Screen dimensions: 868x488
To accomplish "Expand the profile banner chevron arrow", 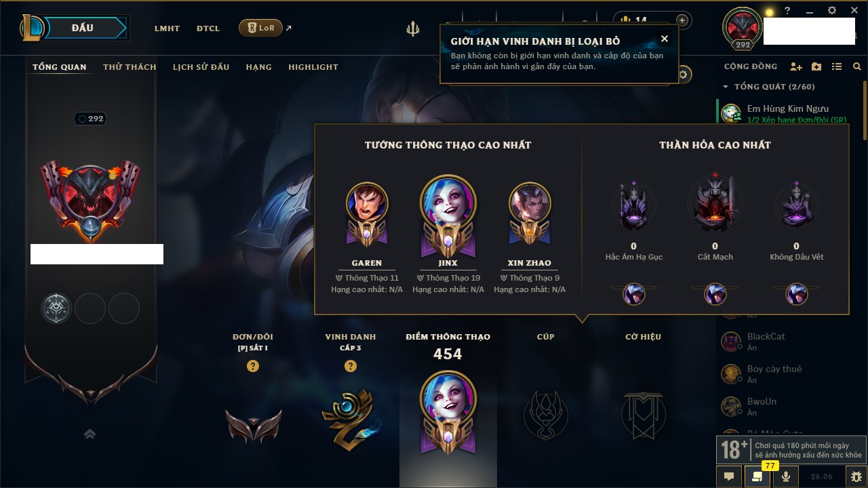I will pos(90,434).
